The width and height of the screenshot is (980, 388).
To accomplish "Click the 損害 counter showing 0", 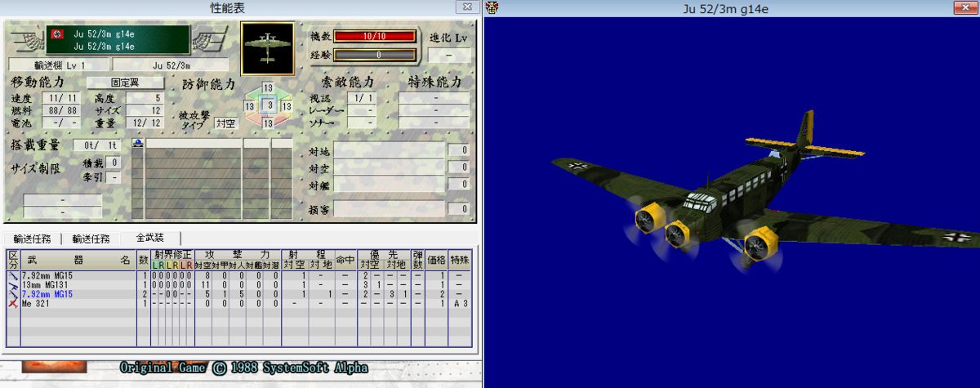I will (460, 208).
